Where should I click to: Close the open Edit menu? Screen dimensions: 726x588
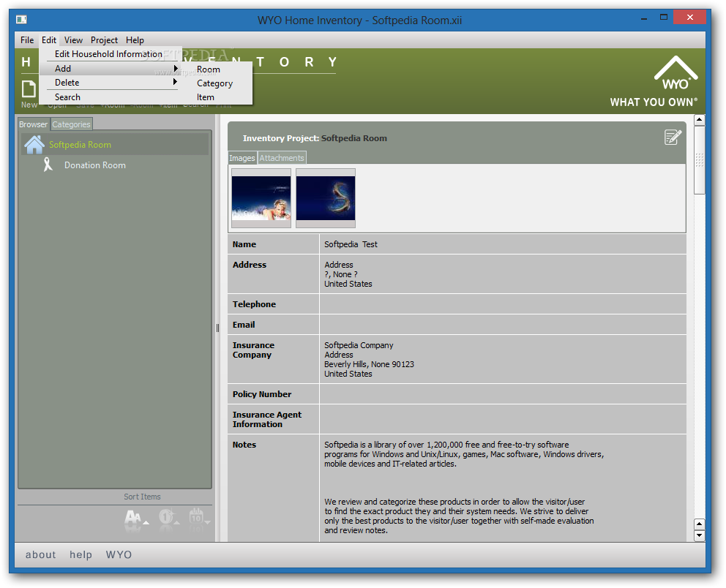48,39
